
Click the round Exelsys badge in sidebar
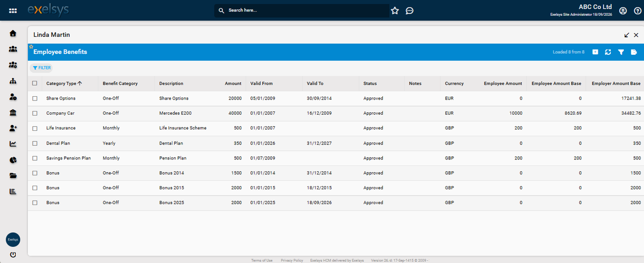pos(13,240)
